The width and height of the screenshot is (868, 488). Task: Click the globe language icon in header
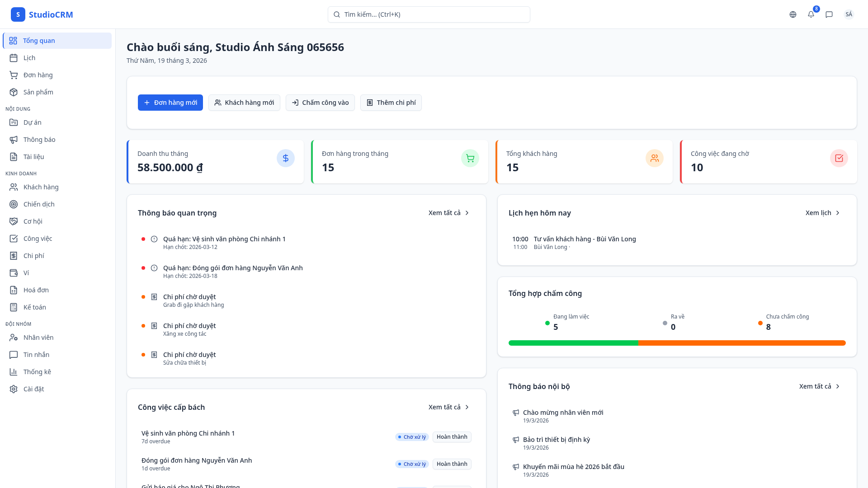point(793,14)
